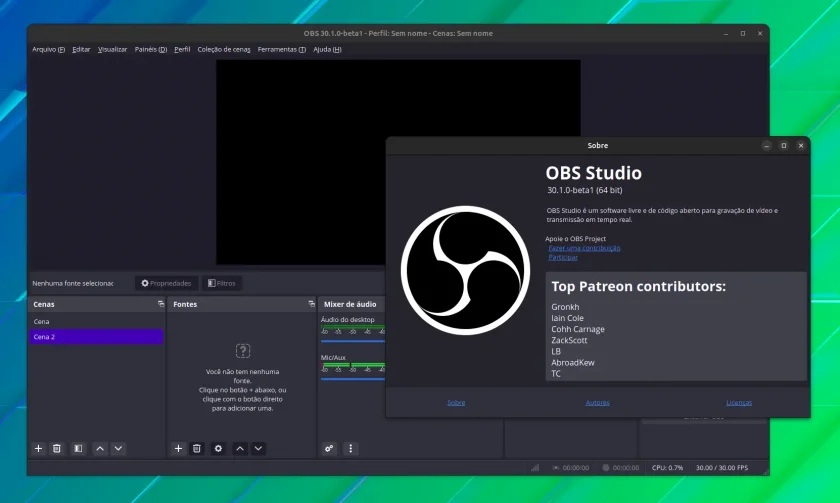Viewport: 840px width, 503px height.
Task: Move scene up with the Cenas up arrow
Action: (100, 448)
